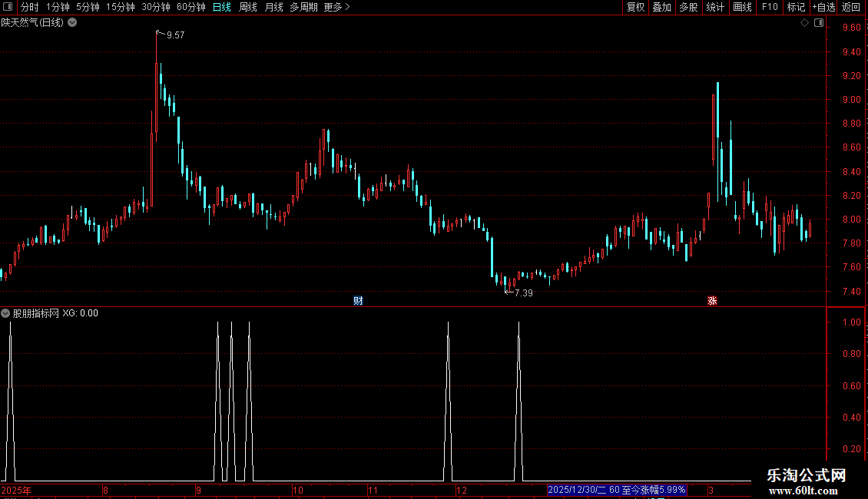Click month 10 on the time axis
This screenshot has width=868, height=499.
click(x=298, y=490)
